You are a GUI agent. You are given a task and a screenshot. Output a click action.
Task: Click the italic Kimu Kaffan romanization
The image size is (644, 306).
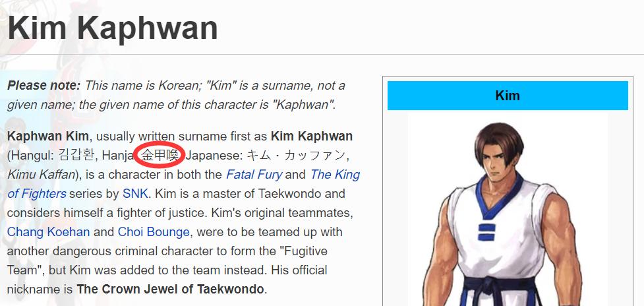42,175
